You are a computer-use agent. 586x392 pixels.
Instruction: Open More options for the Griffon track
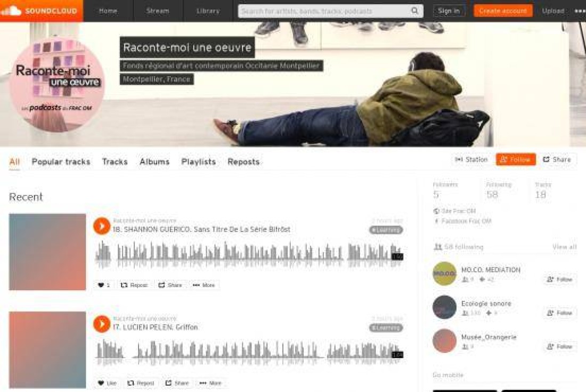coord(210,383)
